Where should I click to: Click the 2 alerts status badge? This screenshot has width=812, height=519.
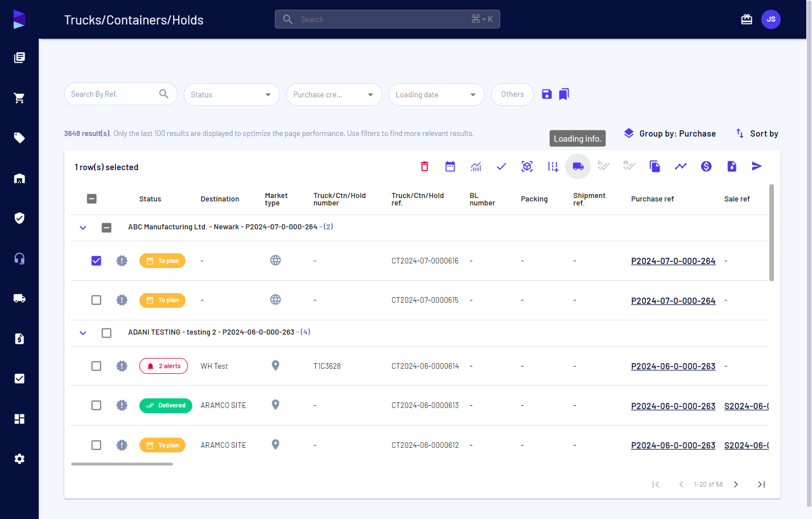pyautogui.click(x=163, y=366)
